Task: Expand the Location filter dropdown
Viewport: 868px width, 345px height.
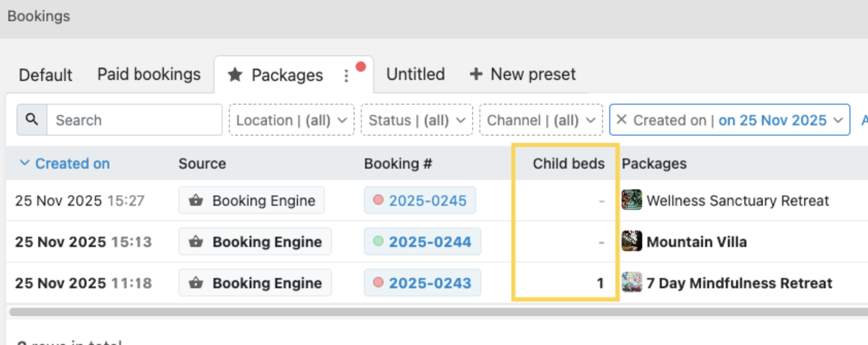Action: [292, 120]
